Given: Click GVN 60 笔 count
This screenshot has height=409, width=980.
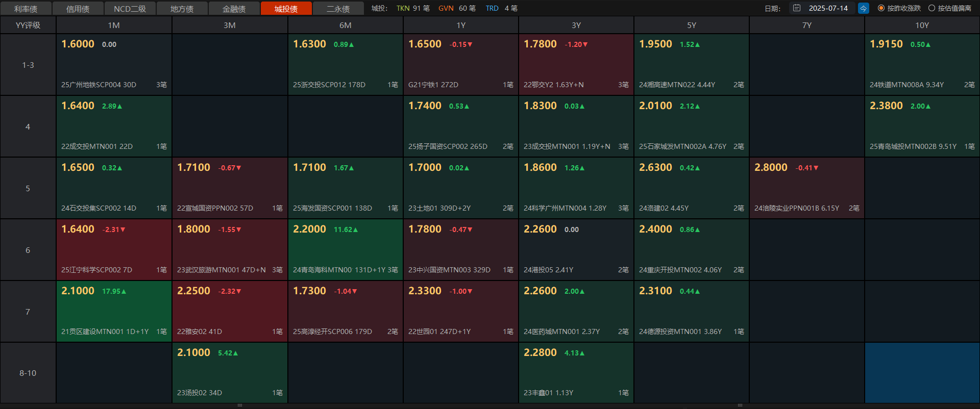Looking at the screenshot, I should pyautogui.click(x=457, y=8).
